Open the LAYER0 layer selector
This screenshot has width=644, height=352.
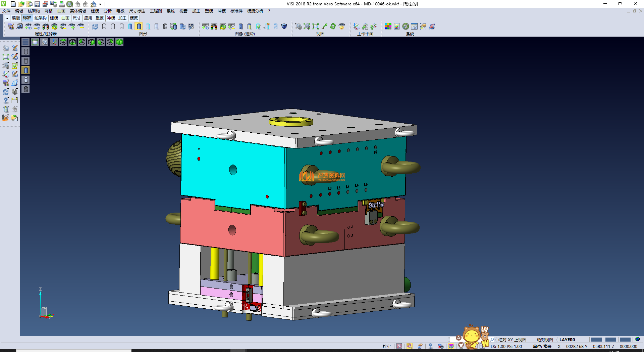[567, 340]
